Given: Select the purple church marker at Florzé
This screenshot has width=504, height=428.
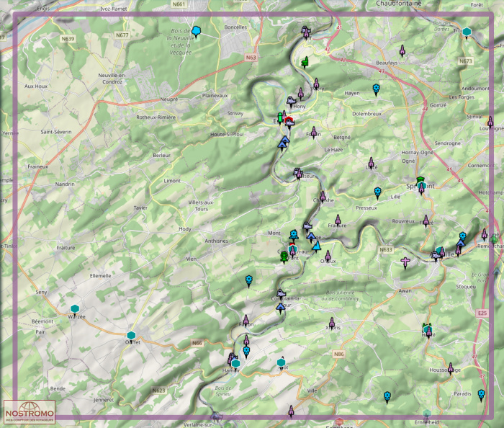Looking at the screenshot, I should pyautogui.click(x=426, y=221).
